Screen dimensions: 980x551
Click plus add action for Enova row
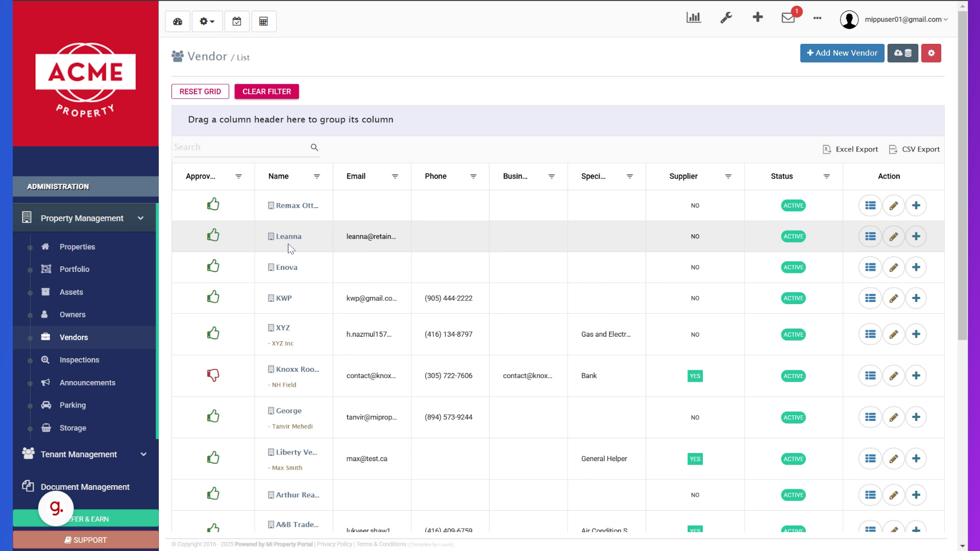click(x=916, y=267)
